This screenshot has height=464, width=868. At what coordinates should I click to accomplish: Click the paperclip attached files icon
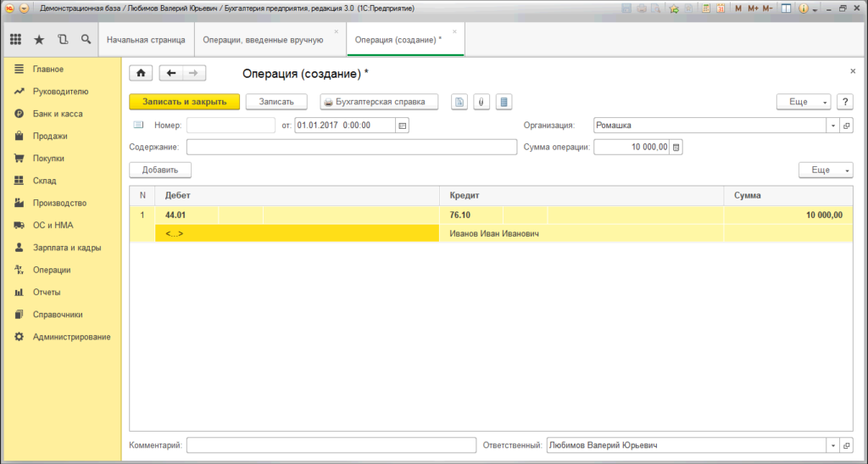click(x=481, y=102)
